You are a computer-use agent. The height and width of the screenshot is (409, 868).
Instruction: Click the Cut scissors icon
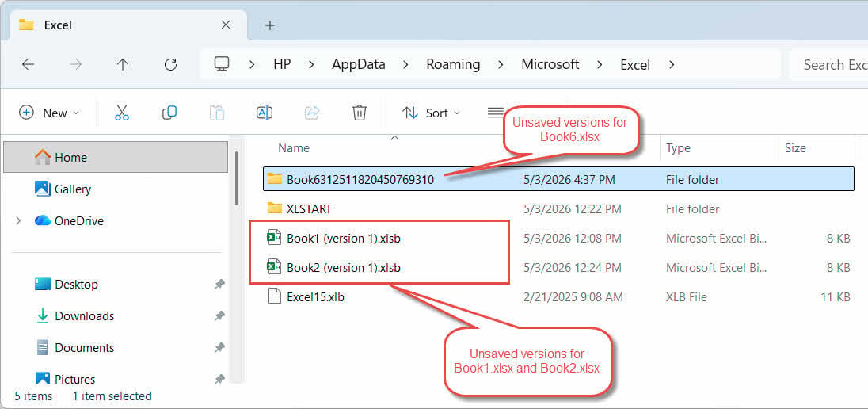(122, 113)
